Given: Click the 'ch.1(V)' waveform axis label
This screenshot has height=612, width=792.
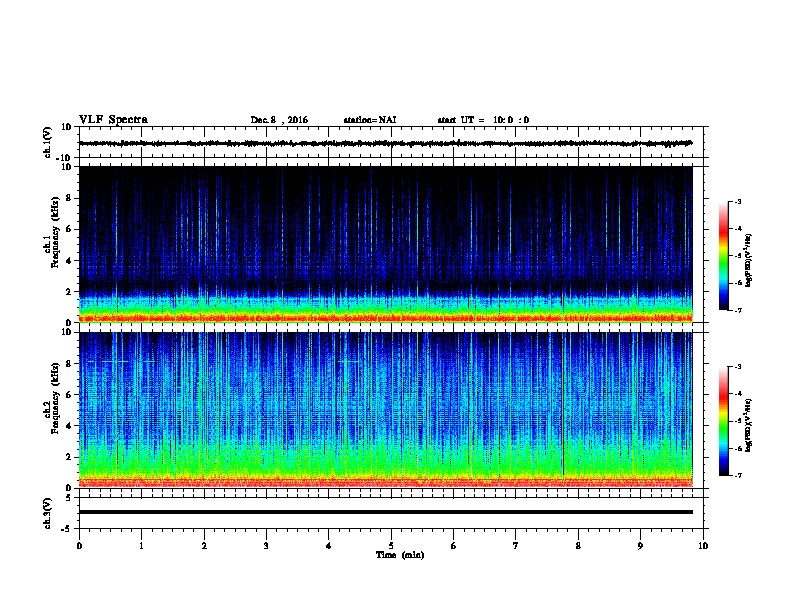Looking at the screenshot, I should coord(48,142).
